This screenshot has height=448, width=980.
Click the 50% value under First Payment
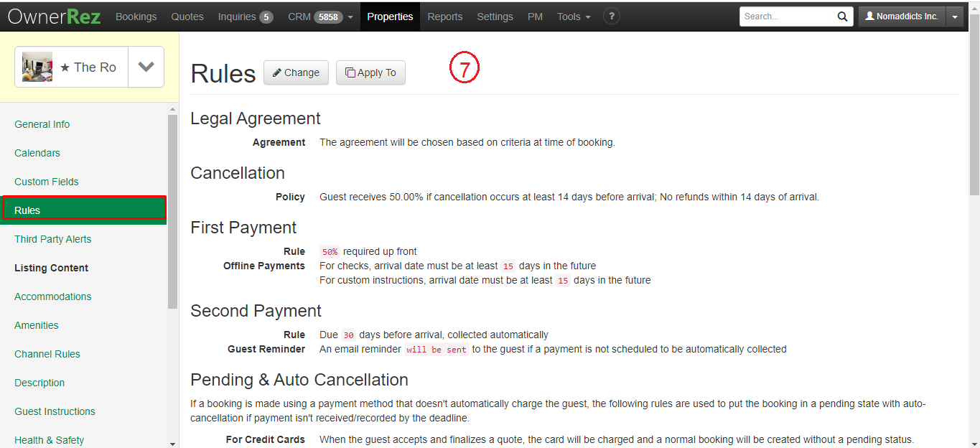tap(330, 252)
